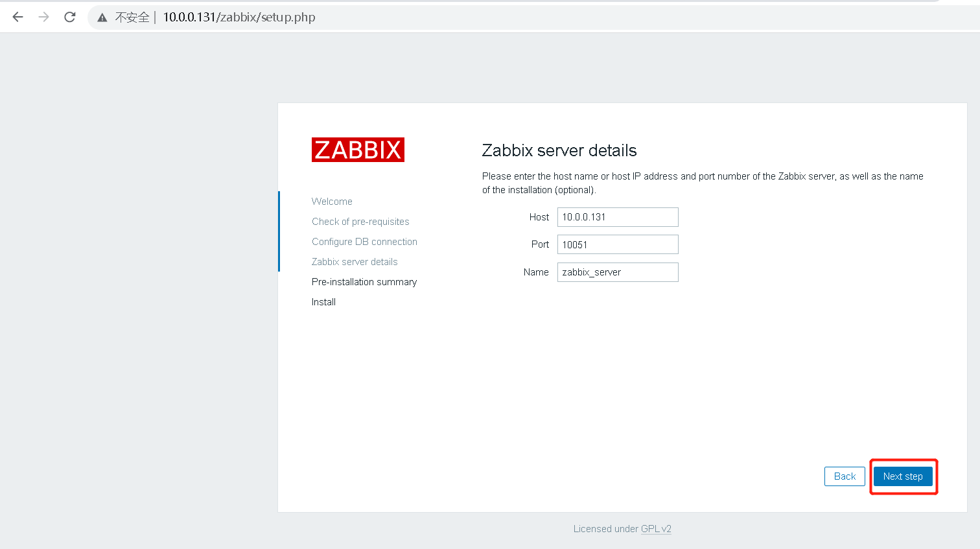Click the 'Licensed under' footer text
Image resolution: width=980 pixels, height=549 pixels.
[605, 529]
